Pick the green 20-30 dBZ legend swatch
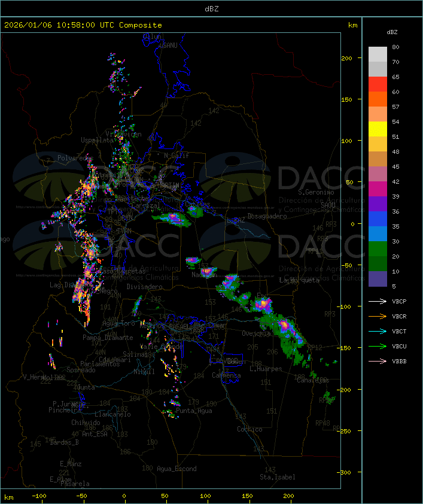Screen dimensions: 423x504 point(378,249)
